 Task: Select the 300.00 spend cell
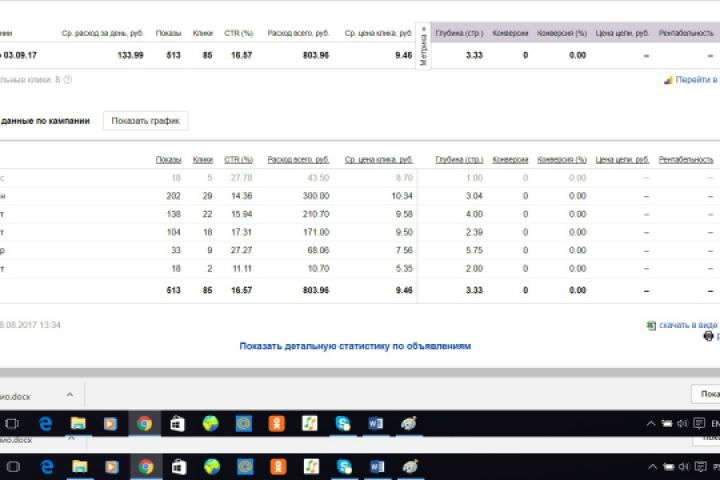click(x=316, y=196)
